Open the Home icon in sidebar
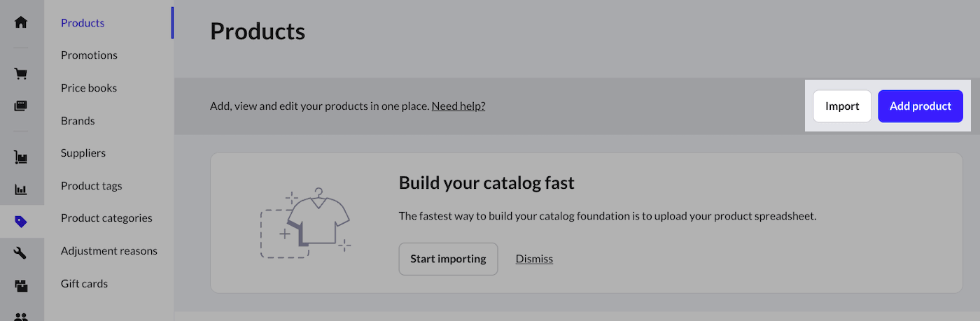This screenshot has height=321, width=980. point(21,22)
